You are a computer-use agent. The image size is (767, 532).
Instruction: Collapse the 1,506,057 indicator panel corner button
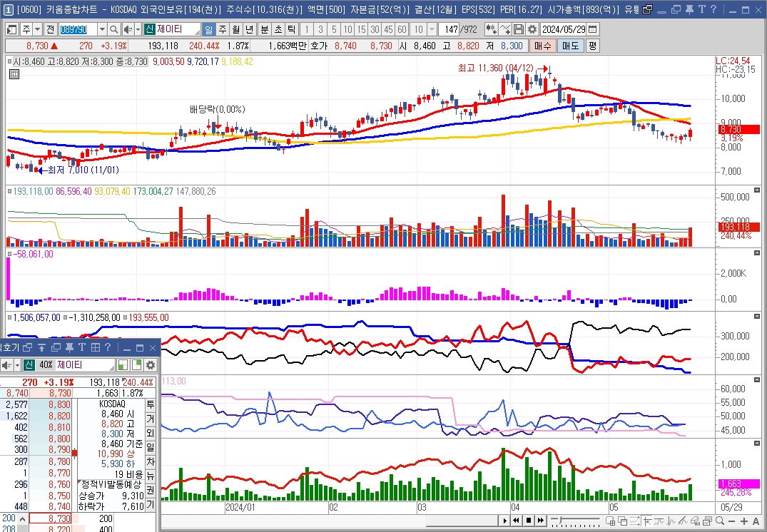[x=757, y=317]
